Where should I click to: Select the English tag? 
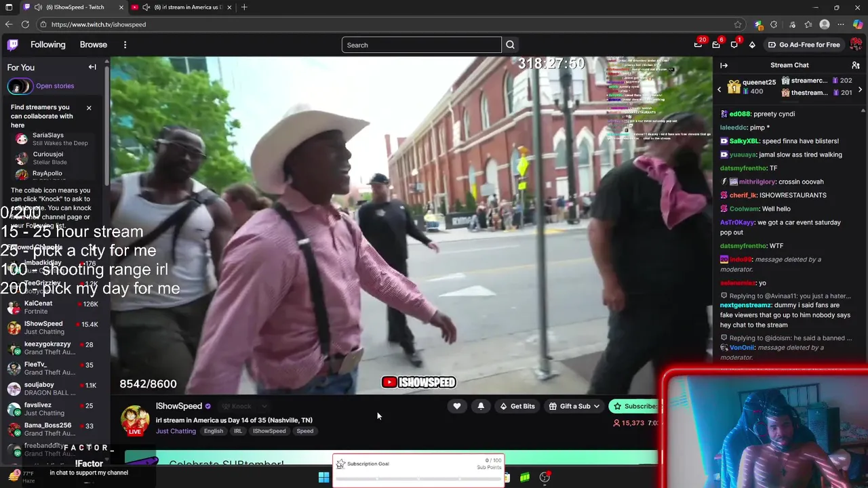pyautogui.click(x=214, y=431)
